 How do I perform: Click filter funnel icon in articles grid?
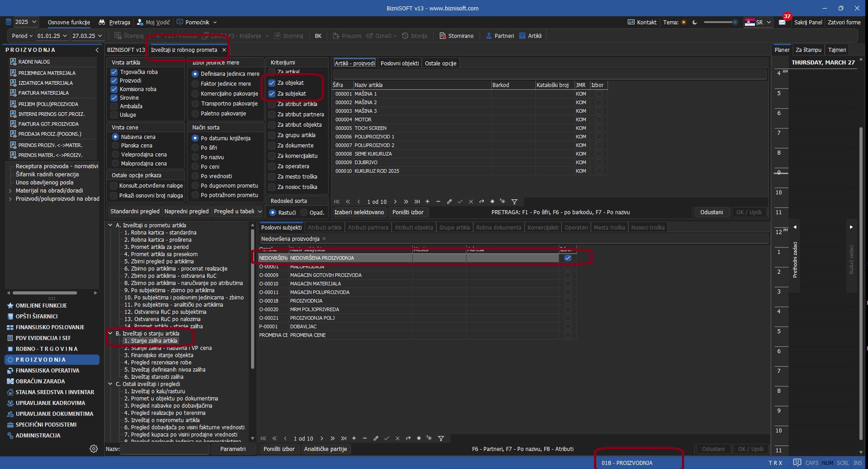click(x=514, y=202)
